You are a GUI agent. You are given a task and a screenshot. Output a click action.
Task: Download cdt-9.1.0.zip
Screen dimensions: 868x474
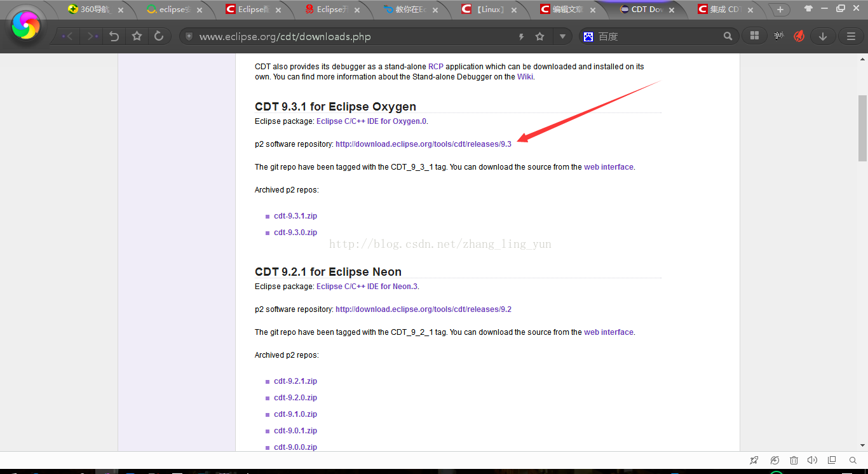point(295,414)
